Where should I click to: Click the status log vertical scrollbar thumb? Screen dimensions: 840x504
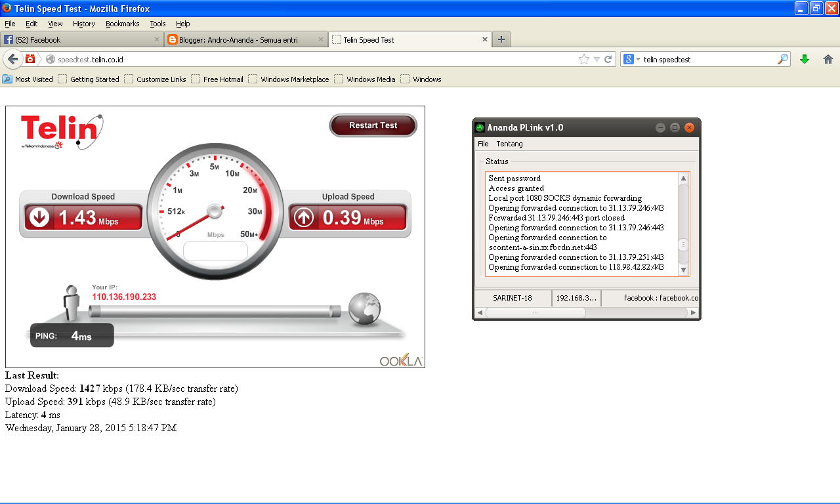pyautogui.click(x=683, y=244)
